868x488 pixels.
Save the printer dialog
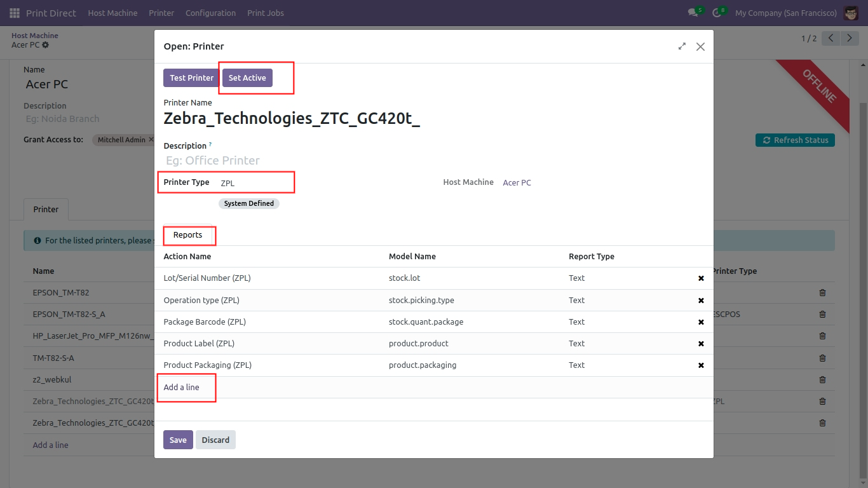tap(178, 440)
